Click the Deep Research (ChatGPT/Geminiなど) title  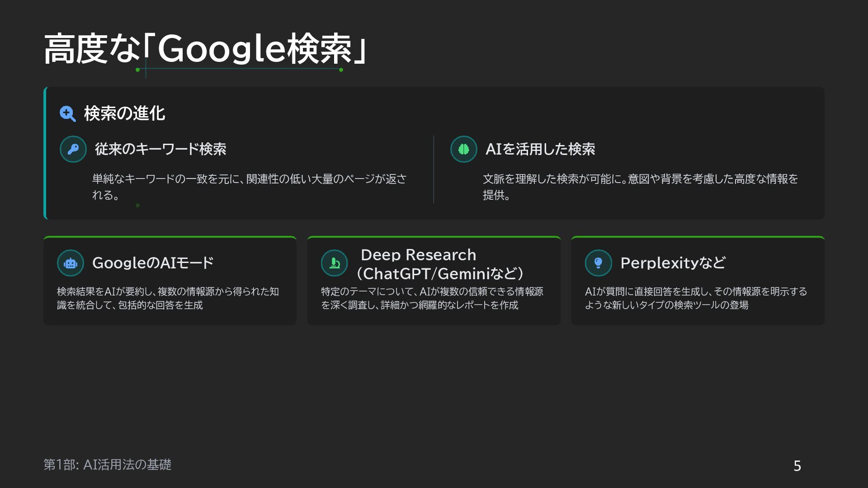pos(439,264)
